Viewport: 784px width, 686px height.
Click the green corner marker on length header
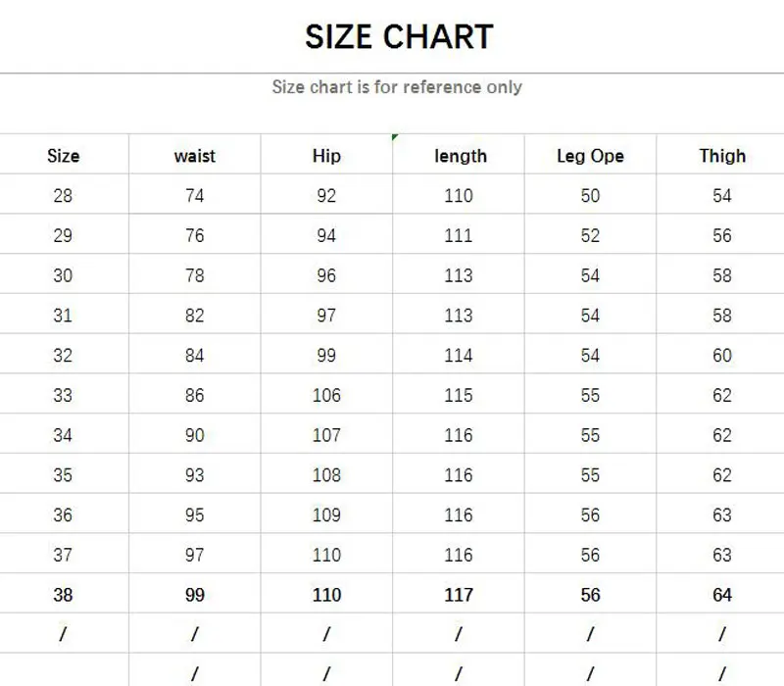[395, 137]
